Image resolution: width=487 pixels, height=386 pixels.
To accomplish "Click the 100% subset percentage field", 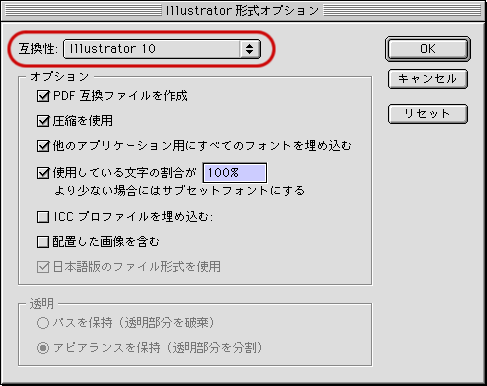I will point(235,173).
